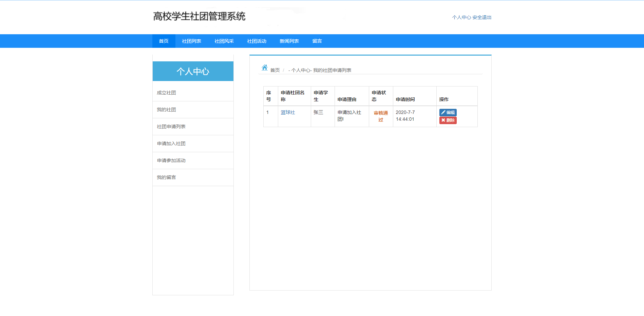Open 社团活动 menu item

click(257, 41)
